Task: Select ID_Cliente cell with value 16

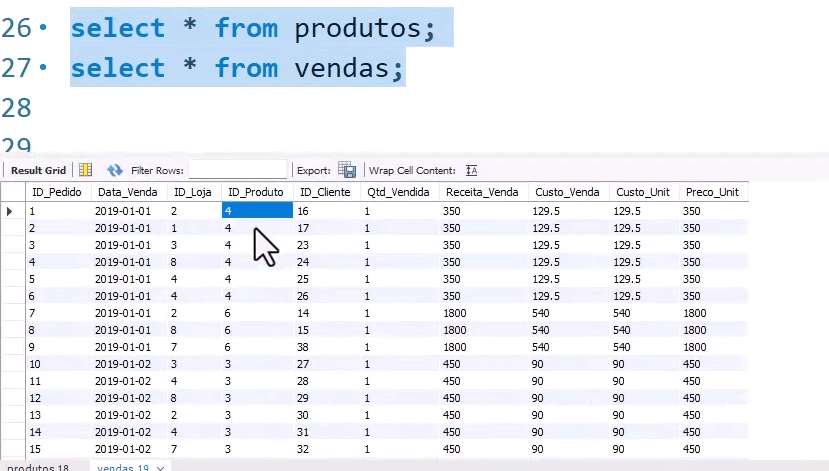Action: pyautogui.click(x=326, y=211)
